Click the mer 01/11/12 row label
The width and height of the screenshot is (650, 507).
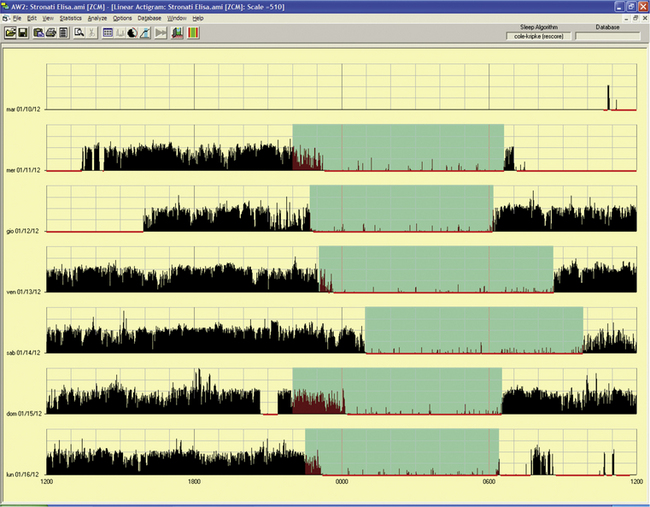pos(23,170)
